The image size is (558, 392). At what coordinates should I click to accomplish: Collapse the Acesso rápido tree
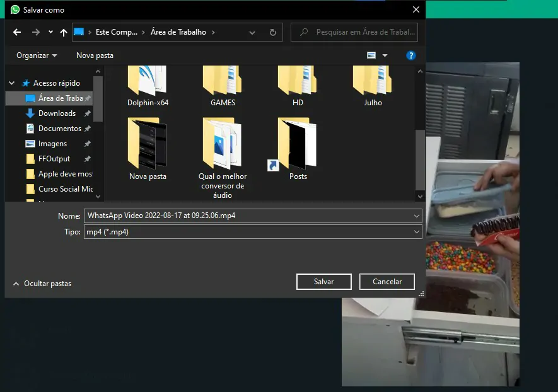click(x=12, y=83)
